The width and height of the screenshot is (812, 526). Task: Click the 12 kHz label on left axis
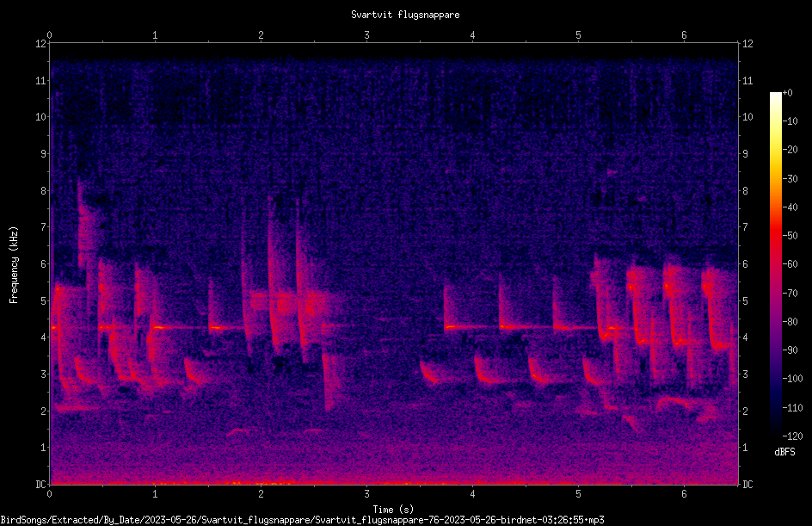[41, 44]
